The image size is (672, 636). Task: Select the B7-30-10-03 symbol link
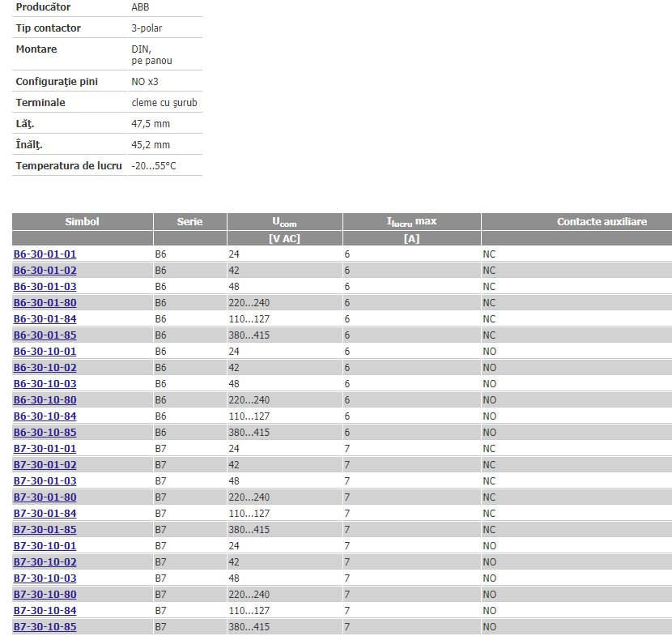click(x=45, y=578)
